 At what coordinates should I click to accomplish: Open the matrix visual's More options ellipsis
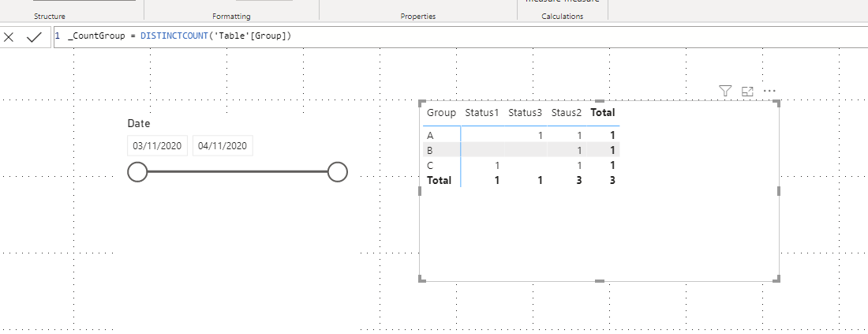769,92
